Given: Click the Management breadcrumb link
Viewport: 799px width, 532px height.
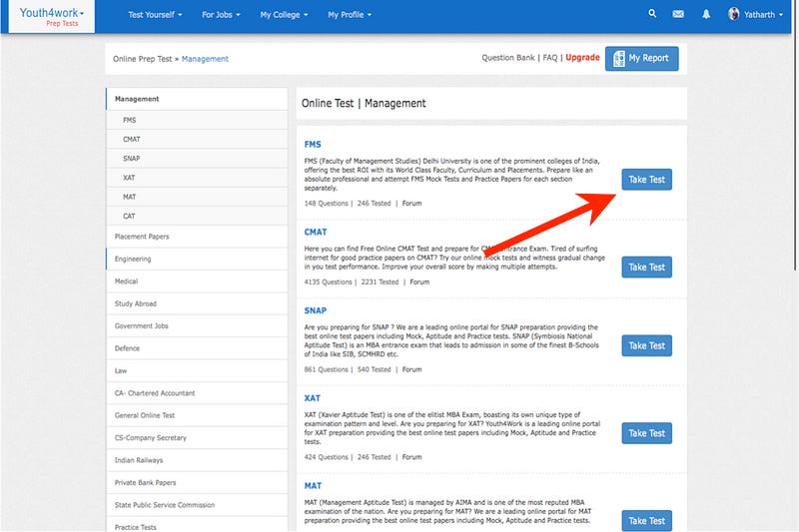Looking at the screenshot, I should point(205,59).
